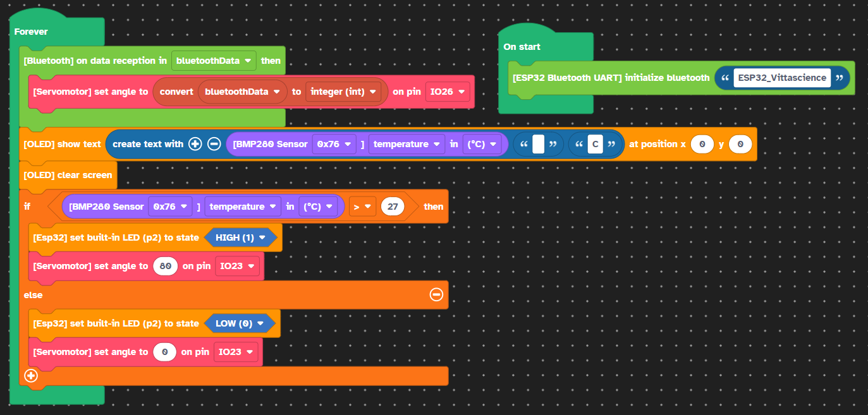The height and width of the screenshot is (415, 868).
Task: Click plus icon in create text block
Action: [195, 144]
